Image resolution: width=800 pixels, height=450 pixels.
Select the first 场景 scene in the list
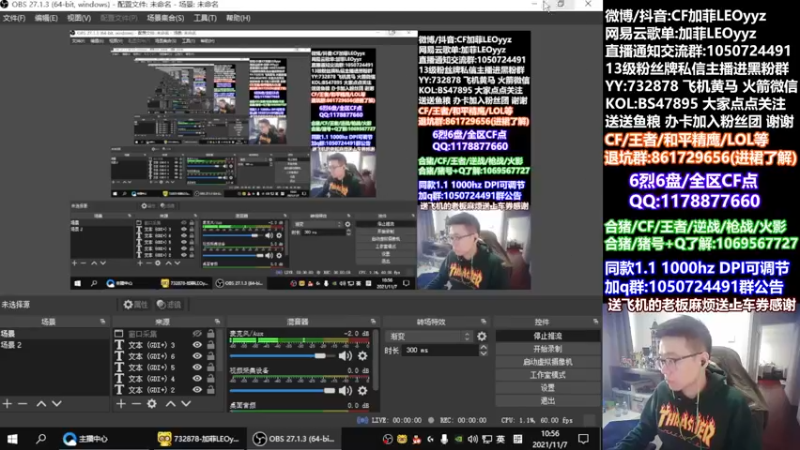(55, 334)
